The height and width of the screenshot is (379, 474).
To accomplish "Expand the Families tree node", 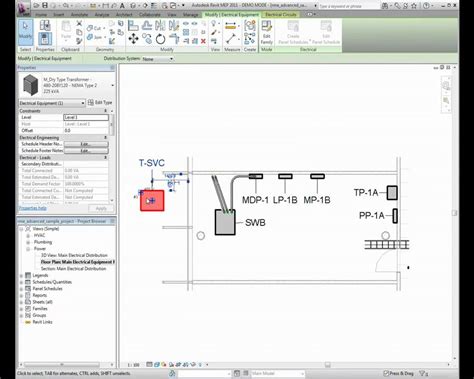I will click(x=21, y=309).
